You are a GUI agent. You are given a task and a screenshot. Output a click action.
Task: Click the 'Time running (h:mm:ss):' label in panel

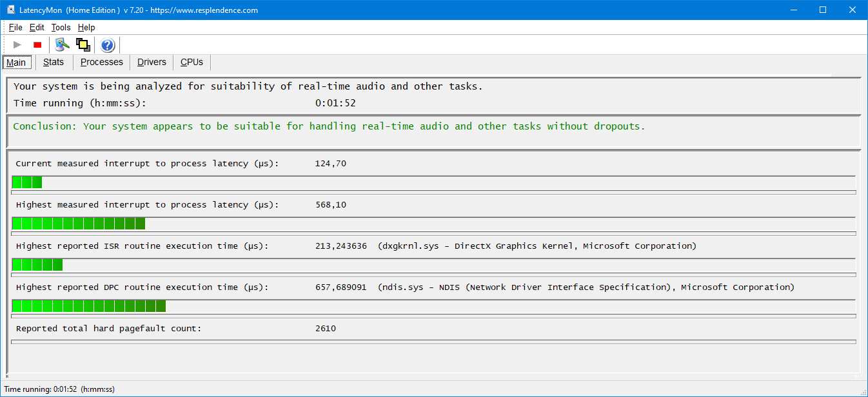pos(80,103)
